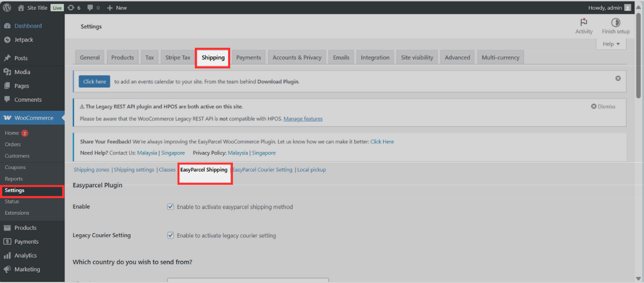Open WooCommerce Orders submenu
This screenshot has width=644, height=283.
[13, 144]
